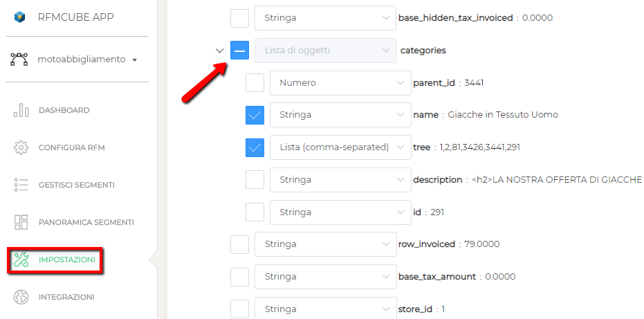
Task: Uncheck the tree field checkbox
Action: click(255, 147)
